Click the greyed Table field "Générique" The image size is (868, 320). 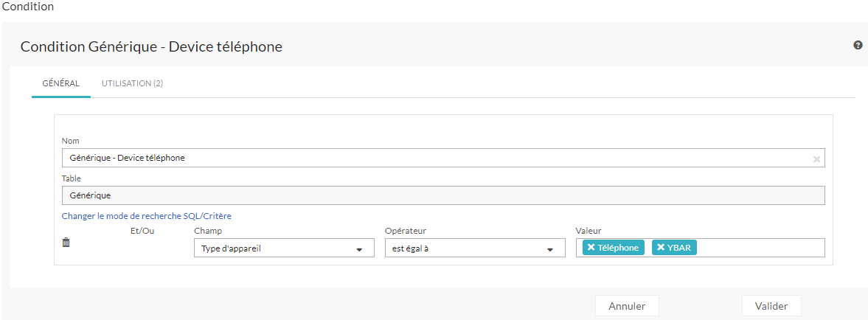point(442,195)
